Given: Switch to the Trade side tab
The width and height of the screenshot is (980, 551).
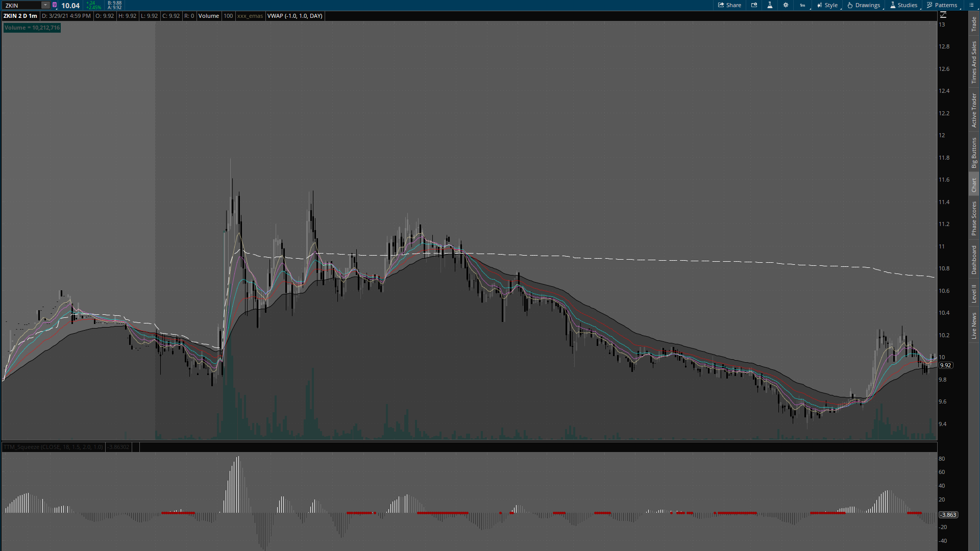Looking at the screenshot, I should coord(974,24).
